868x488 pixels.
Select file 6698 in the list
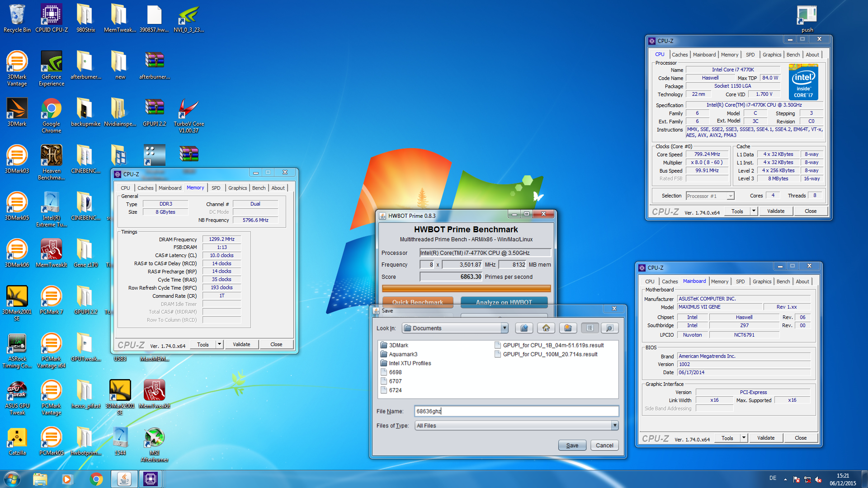pyautogui.click(x=391, y=372)
